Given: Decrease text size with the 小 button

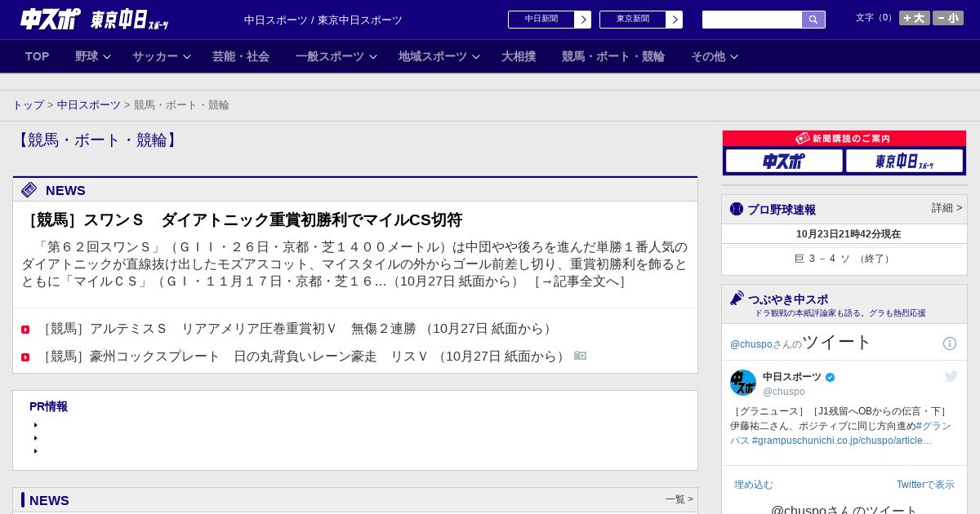Looking at the screenshot, I should [948, 18].
